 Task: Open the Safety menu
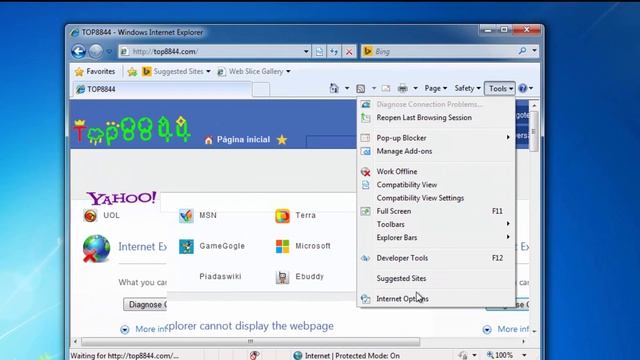pos(467,88)
